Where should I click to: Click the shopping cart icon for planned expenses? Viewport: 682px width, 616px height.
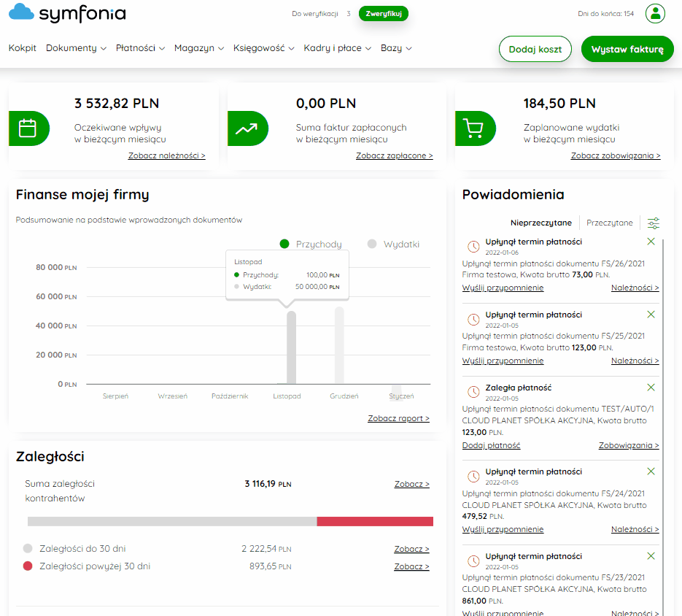pos(475,128)
